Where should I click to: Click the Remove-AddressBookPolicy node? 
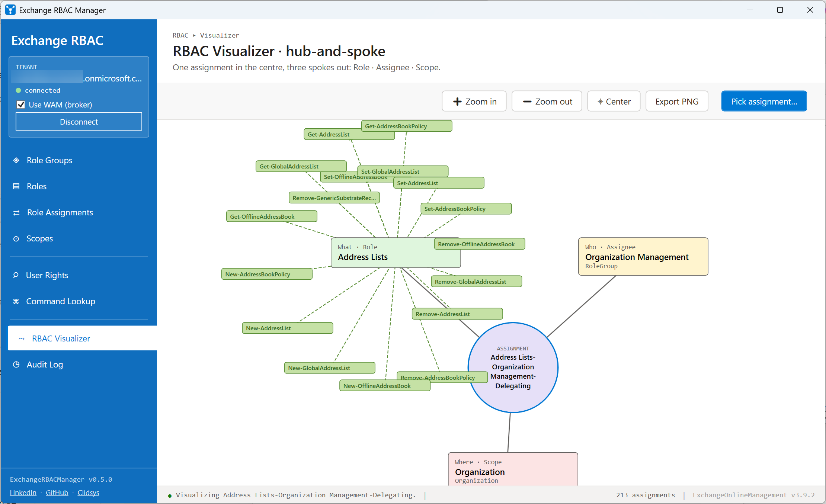(x=442, y=377)
